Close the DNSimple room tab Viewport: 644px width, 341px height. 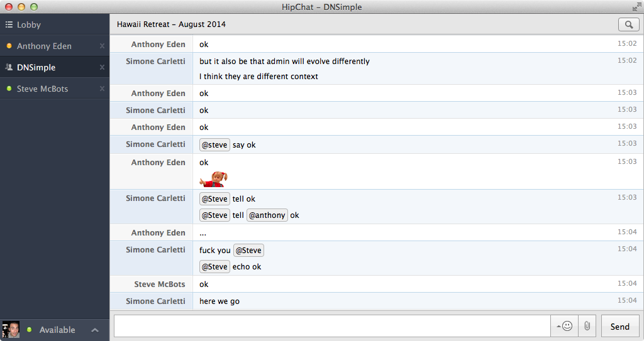coord(102,67)
